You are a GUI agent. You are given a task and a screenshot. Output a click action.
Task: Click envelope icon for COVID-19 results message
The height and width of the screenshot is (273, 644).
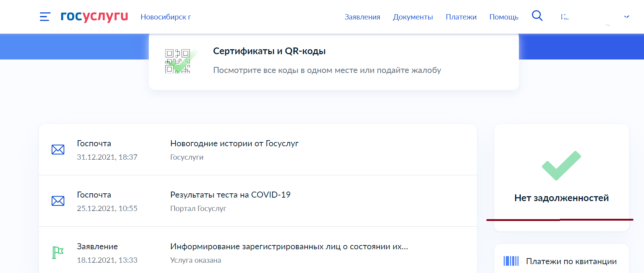tap(58, 201)
